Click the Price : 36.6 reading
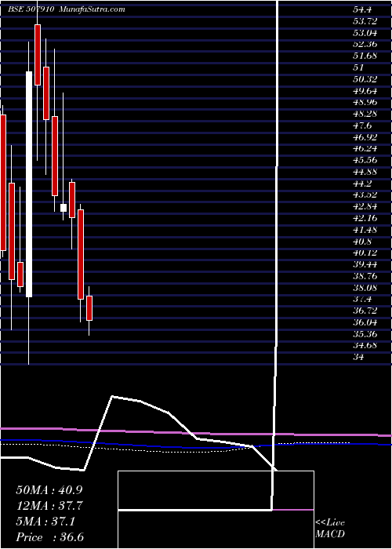Screen dimensions: 392x549 pyautogui.click(x=49, y=537)
